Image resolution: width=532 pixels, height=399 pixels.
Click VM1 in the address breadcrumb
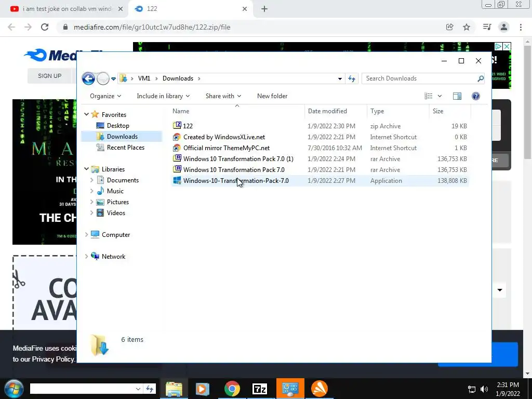pos(144,78)
